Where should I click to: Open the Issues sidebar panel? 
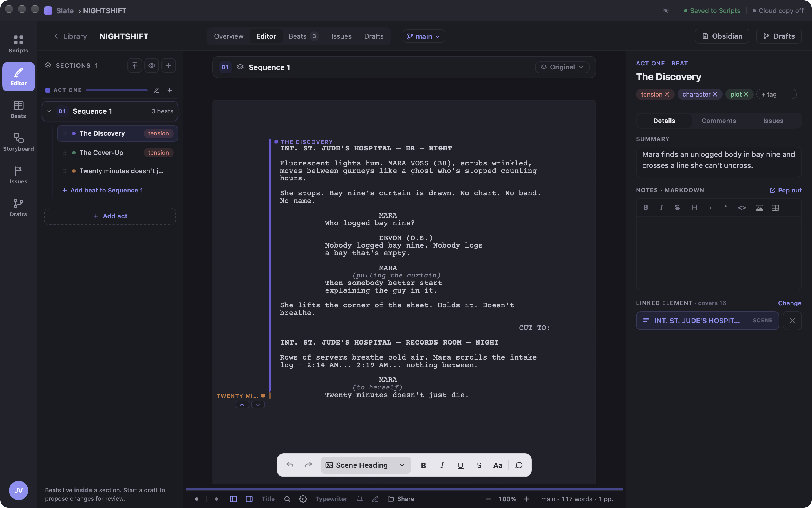click(x=18, y=175)
